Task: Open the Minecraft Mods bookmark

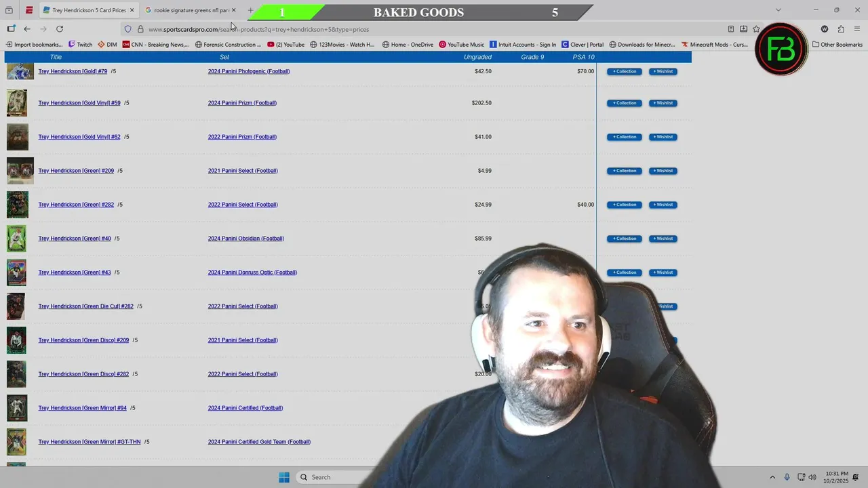Action: click(x=714, y=45)
